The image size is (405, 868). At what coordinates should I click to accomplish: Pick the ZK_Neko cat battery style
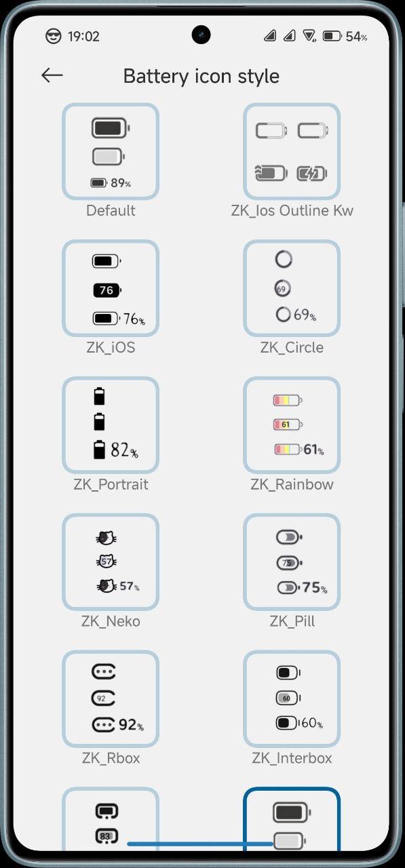point(111,562)
